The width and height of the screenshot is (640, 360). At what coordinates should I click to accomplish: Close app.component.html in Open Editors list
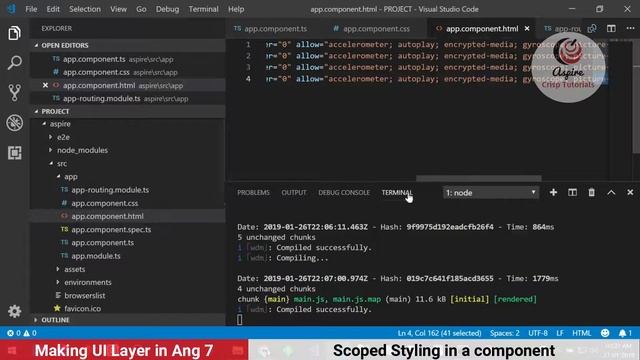(45, 85)
